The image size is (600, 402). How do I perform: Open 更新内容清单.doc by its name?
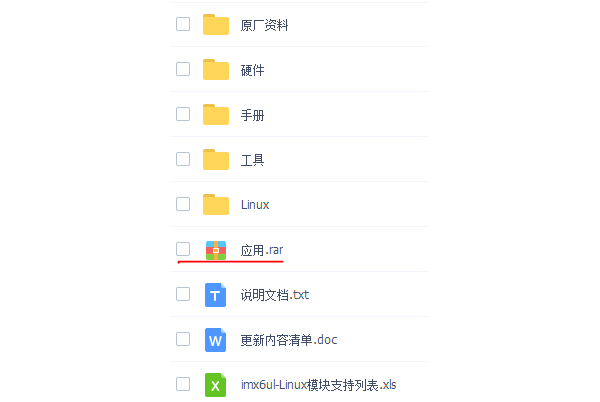[289, 340]
